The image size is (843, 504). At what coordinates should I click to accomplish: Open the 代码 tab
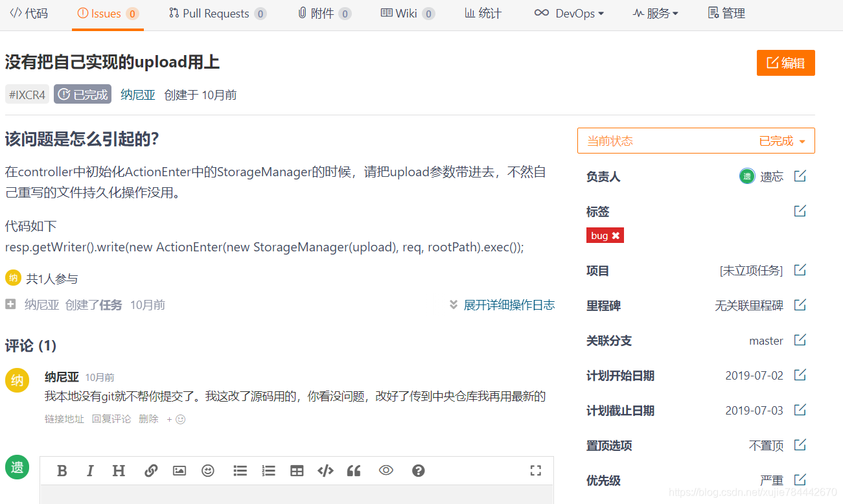[x=29, y=13]
